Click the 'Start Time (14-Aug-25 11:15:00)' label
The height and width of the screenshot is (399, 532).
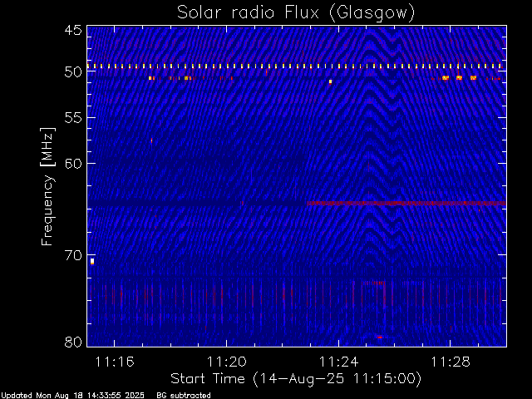tap(296, 379)
